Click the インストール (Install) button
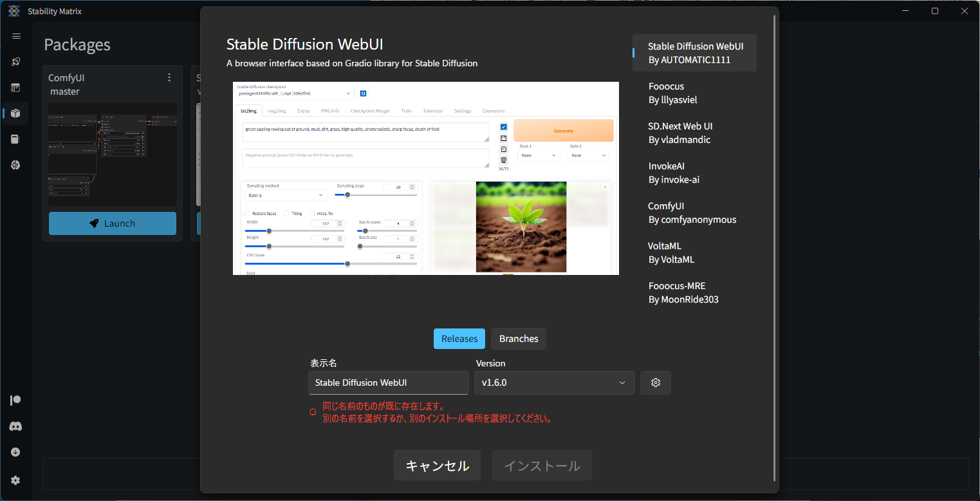980x501 pixels. pos(542,466)
